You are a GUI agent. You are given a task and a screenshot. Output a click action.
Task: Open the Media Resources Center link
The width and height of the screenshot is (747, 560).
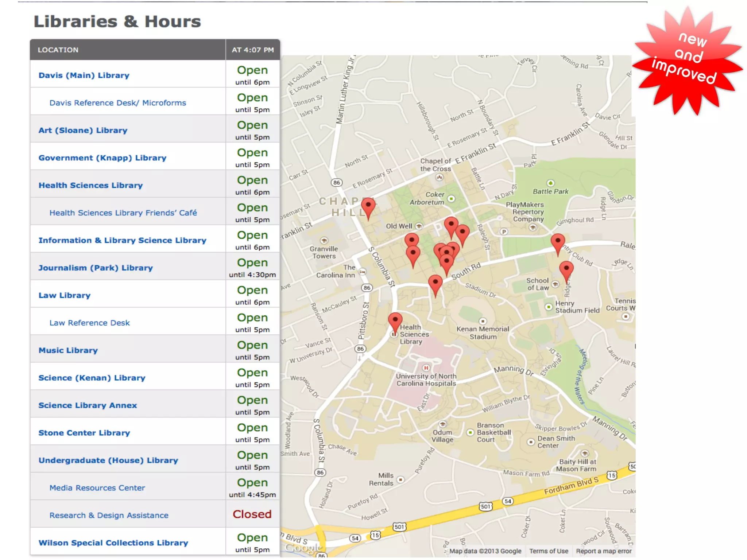(97, 488)
